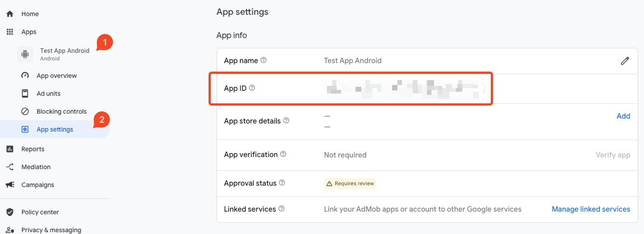Click Manage linked services link
The width and height of the screenshot is (644, 234).
point(591,209)
